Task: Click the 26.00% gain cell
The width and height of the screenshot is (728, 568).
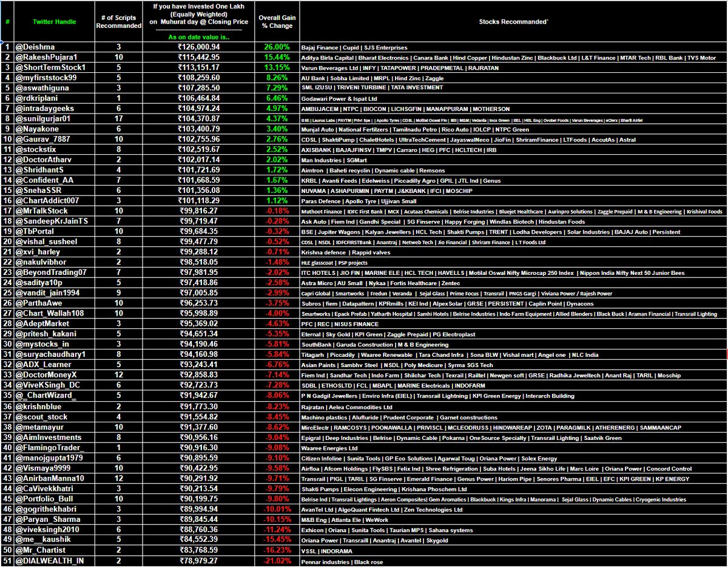Action: [277, 47]
